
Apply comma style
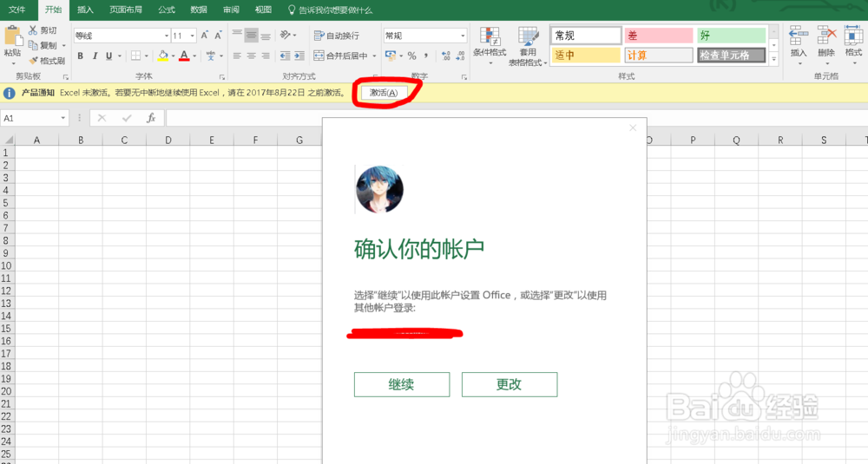coord(426,56)
